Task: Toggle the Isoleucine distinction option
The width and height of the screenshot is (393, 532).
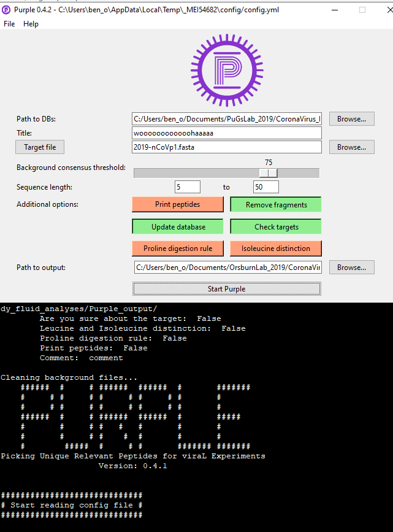Action: point(276,249)
